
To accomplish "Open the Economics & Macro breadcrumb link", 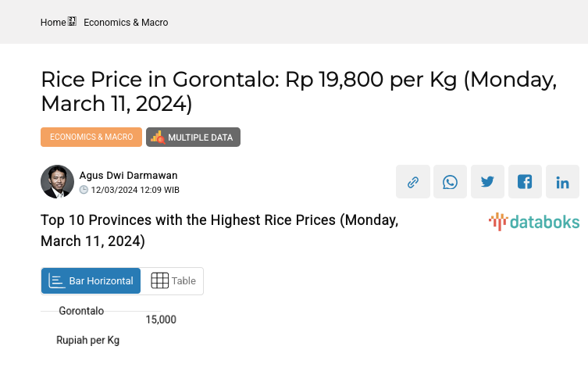I will (126, 23).
